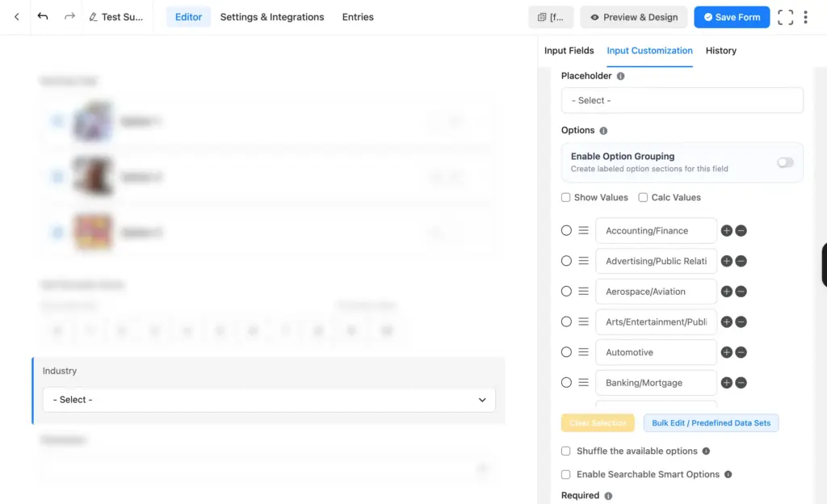Copy the form shortcode button
Image resolution: width=827 pixels, height=504 pixels.
(x=551, y=17)
